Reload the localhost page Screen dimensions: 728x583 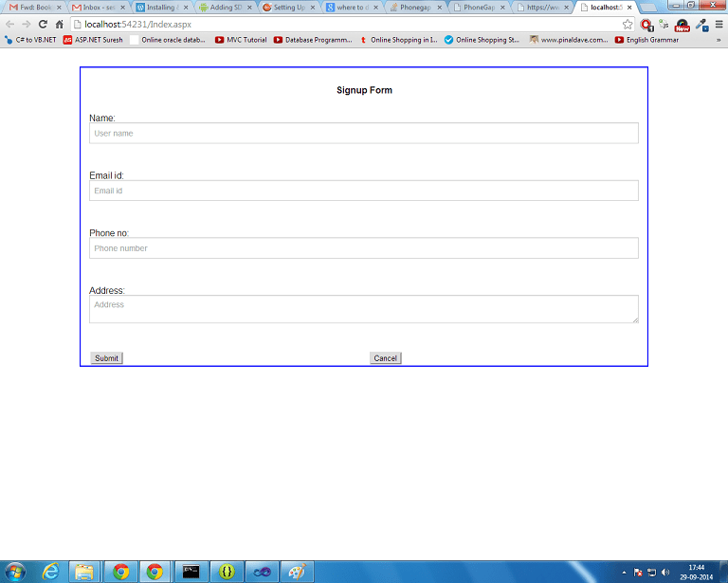[x=43, y=24]
